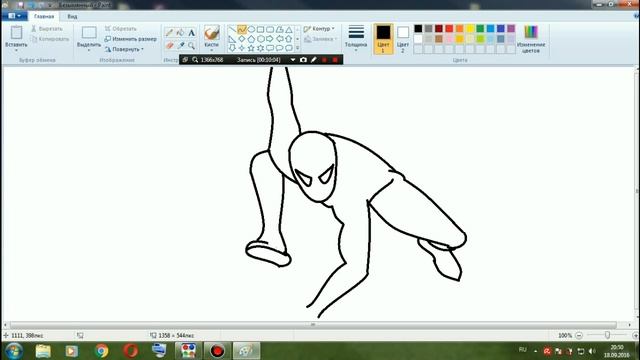Select the Five-point star shape
The width and height of the screenshot is (640, 360).
tap(251, 48)
